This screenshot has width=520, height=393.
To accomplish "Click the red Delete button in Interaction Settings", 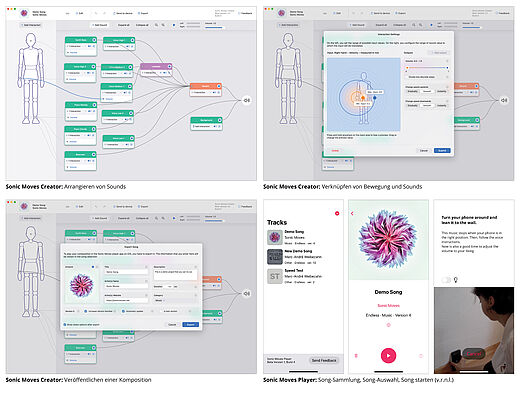I will click(335, 151).
